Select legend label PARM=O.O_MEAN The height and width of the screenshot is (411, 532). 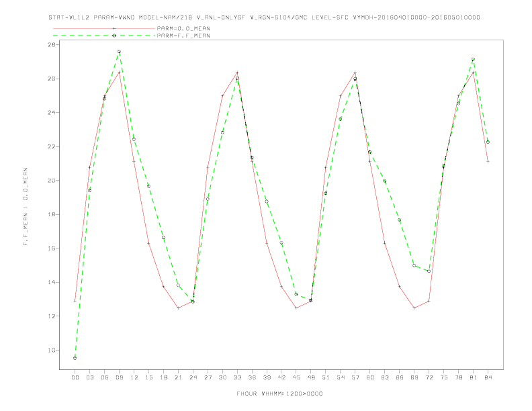click(183, 28)
